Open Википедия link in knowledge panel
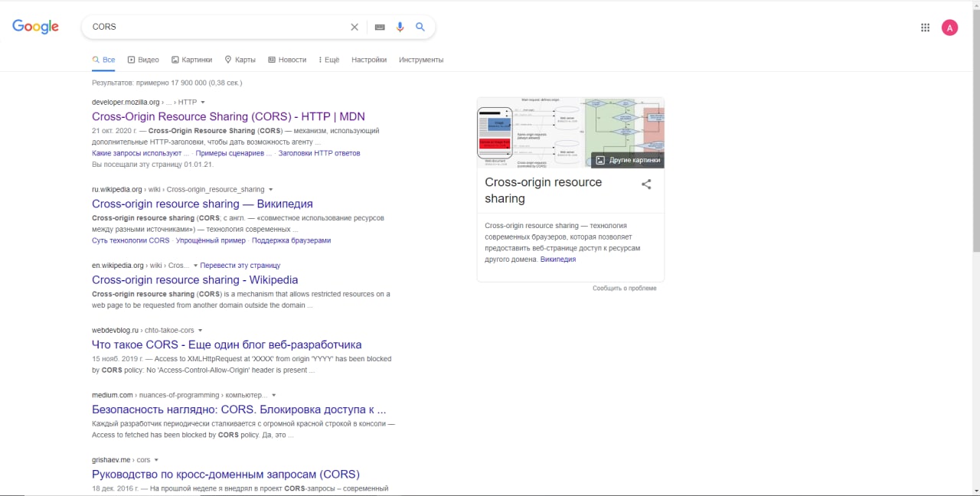This screenshot has height=496, width=980. point(558,259)
